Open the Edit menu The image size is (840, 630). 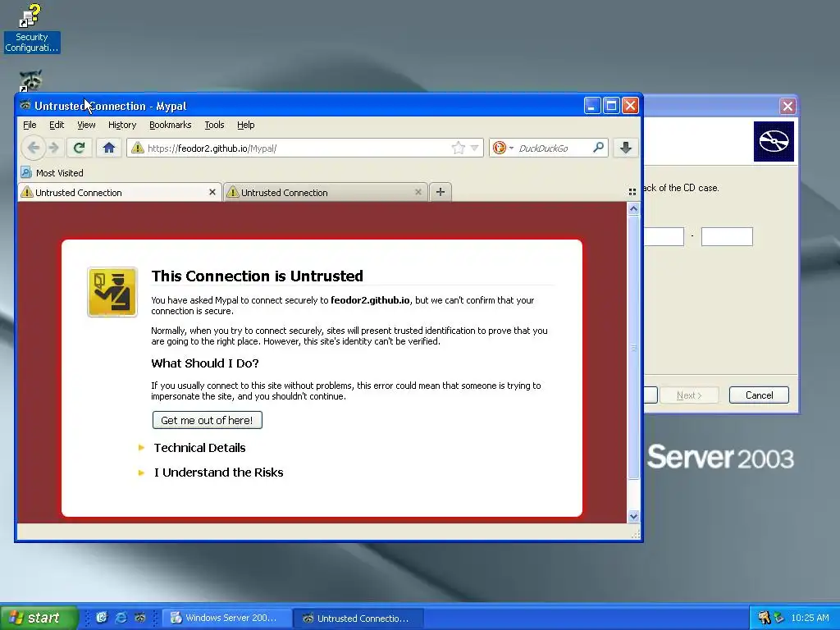click(x=57, y=125)
